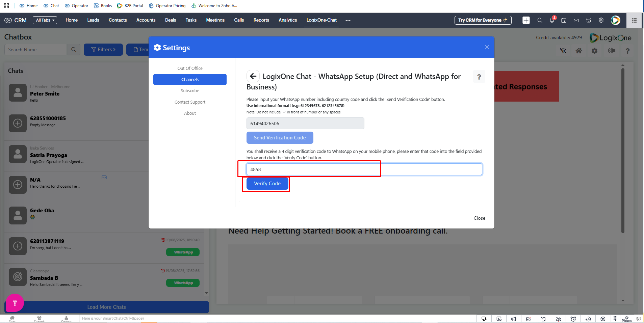Click the create new record plus icon
The height and width of the screenshot is (323, 644).
tap(526, 20)
